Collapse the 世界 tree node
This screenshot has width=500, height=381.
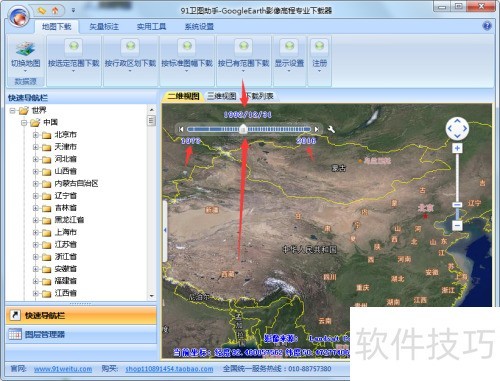(12, 110)
